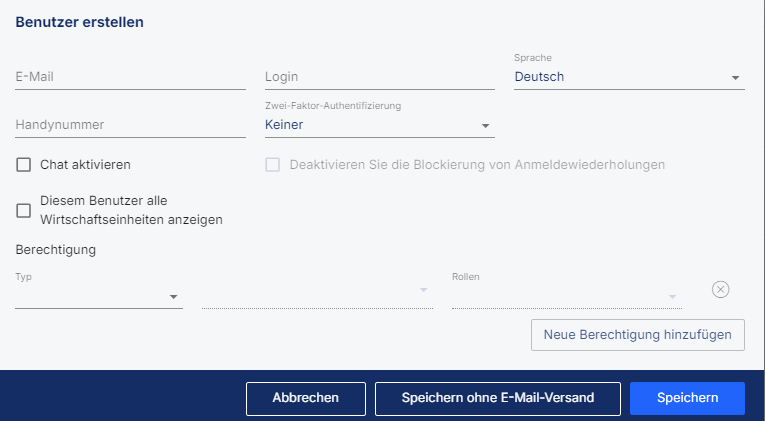Enable the Chat aktivieren checkbox

23,165
